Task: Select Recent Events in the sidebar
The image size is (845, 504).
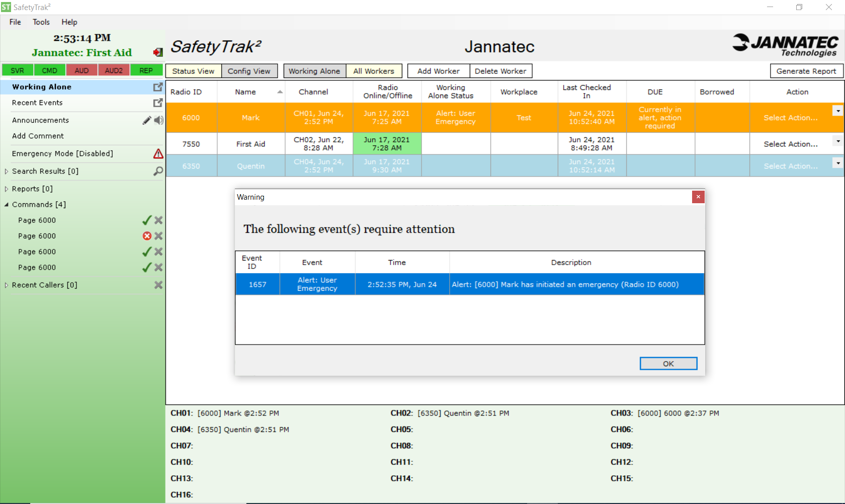Action: [37, 103]
